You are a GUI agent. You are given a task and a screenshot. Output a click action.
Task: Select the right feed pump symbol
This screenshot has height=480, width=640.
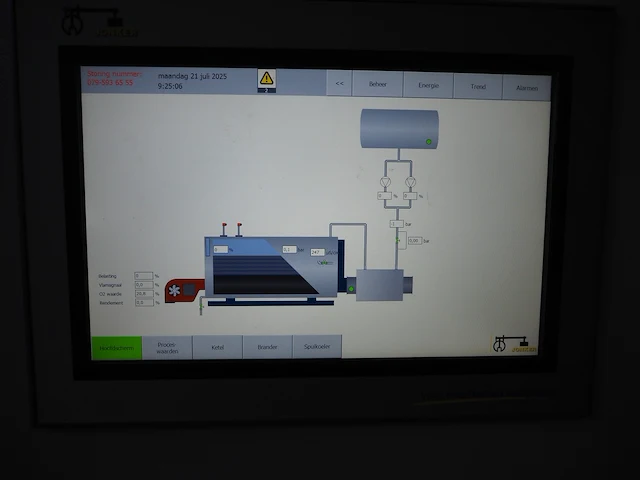411,182
